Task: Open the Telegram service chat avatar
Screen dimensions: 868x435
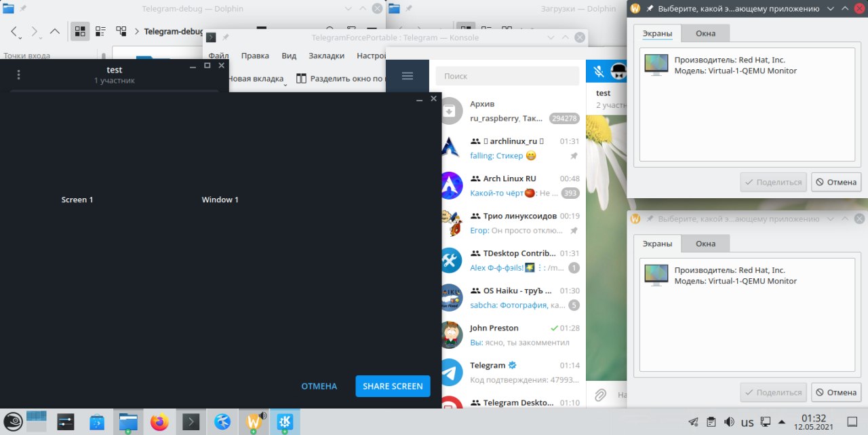Action: click(452, 372)
